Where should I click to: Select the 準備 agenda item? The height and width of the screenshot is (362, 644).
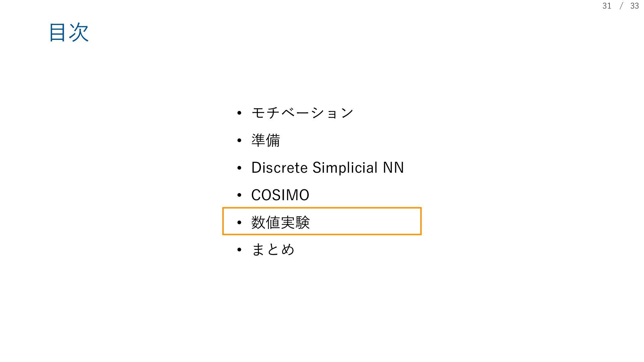click(266, 140)
